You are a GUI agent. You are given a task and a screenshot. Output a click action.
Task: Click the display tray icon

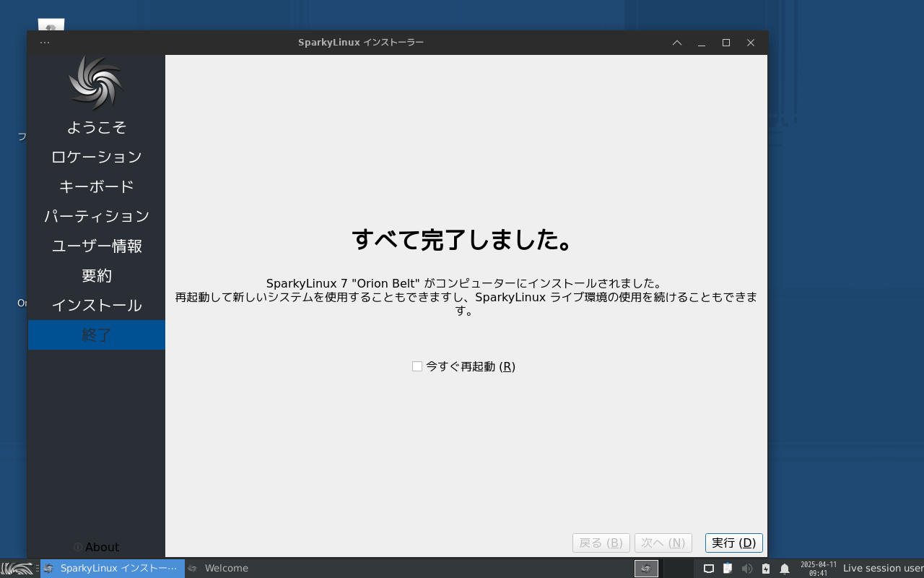pyautogui.click(x=709, y=569)
